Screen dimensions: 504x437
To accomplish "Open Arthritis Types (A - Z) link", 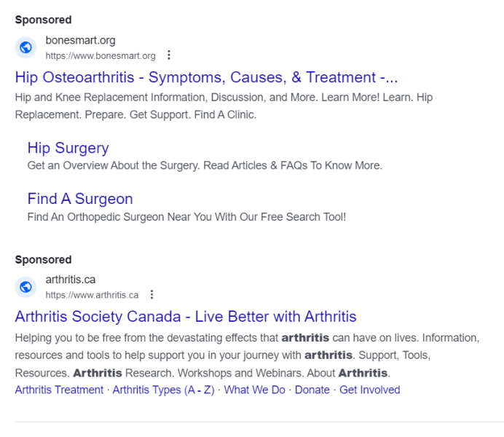I will [163, 390].
